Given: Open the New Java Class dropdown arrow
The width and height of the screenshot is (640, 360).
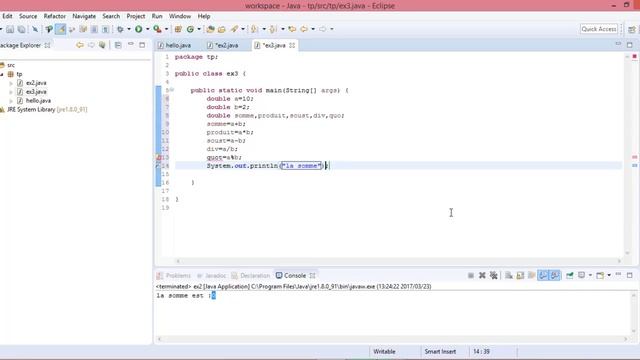Looking at the screenshot, I should click(199, 29).
